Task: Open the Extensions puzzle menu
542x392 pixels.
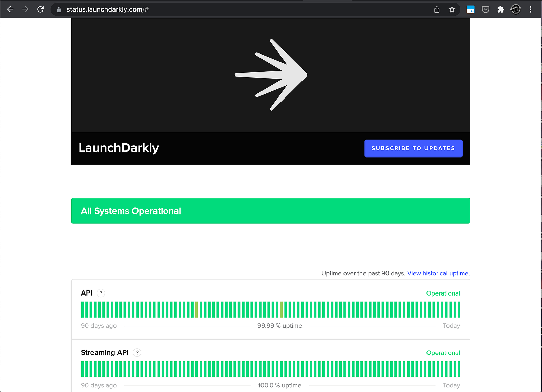Action: (x=501, y=9)
